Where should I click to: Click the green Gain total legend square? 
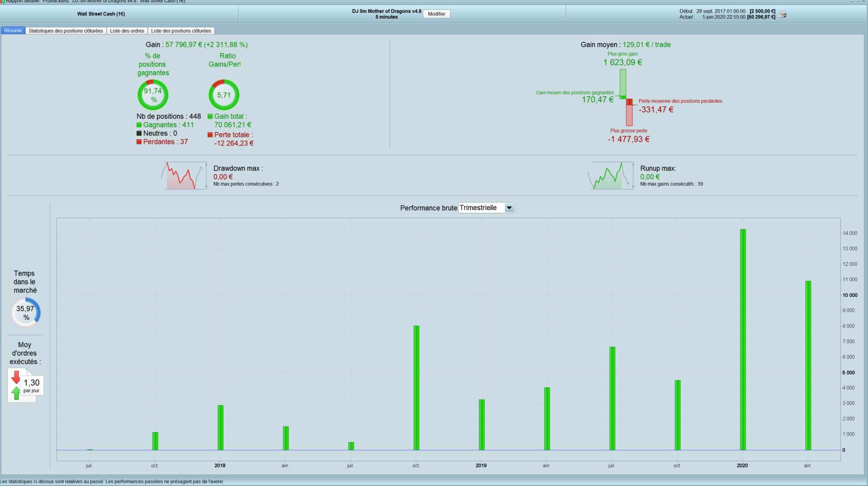(x=210, y=117)
